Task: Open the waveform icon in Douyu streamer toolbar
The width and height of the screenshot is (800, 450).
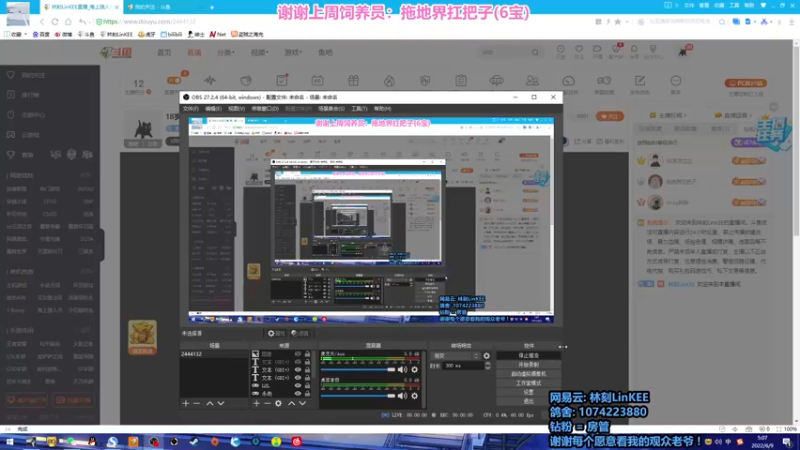Action: click(x=210, y=81)
